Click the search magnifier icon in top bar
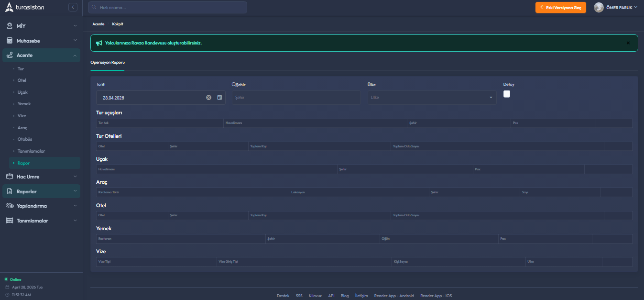Screen dimensions: 644x300 pyautogui.click(x=94, y=8)
